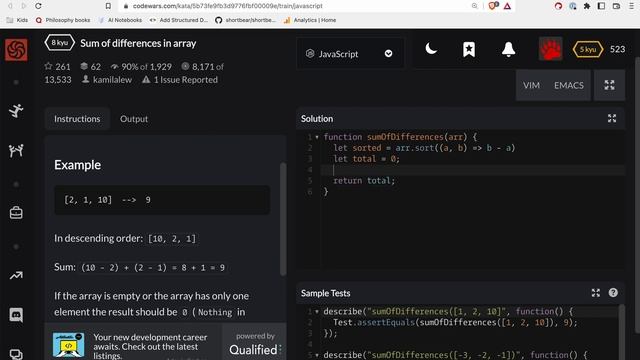The height and width of the screenshot is (360, 640).
Task: Click the 'return total;' code line
Action: point(364,180)
